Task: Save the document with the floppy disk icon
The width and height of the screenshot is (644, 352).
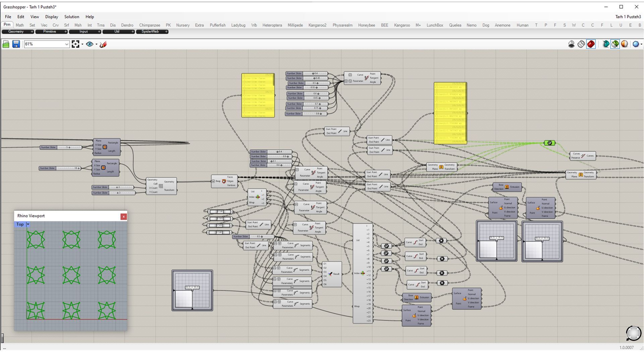Action: 16,44
